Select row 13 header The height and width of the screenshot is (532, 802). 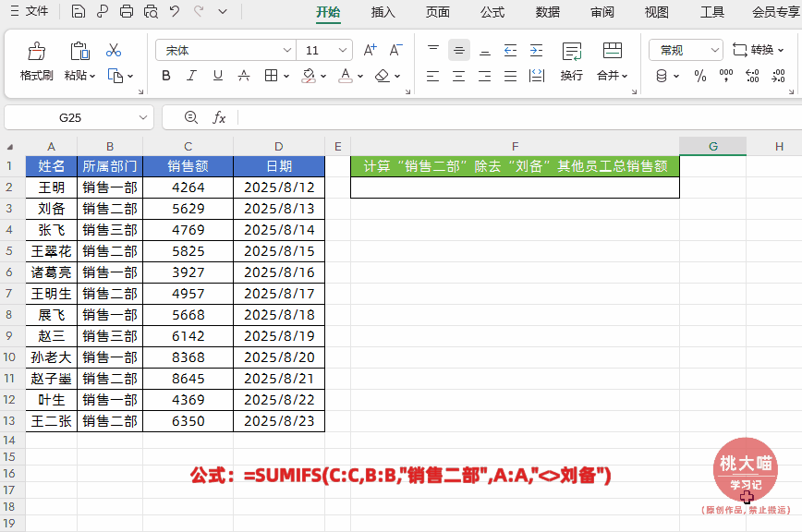(9, 421)
